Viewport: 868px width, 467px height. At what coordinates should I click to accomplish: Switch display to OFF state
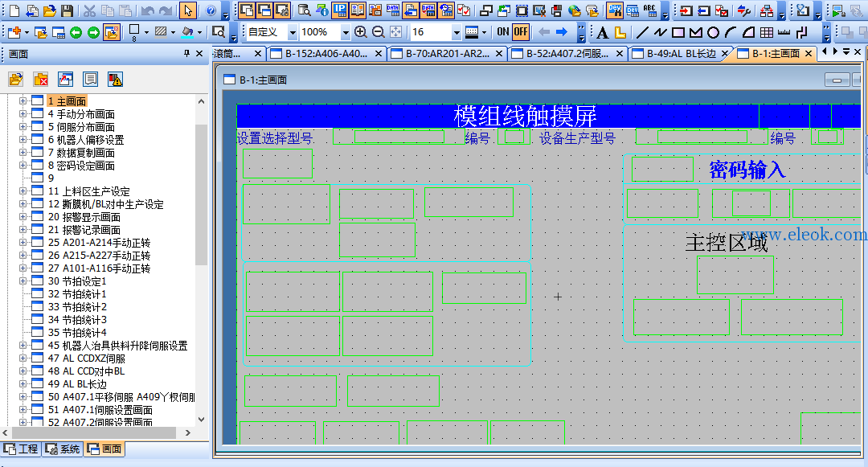[520, 32]
